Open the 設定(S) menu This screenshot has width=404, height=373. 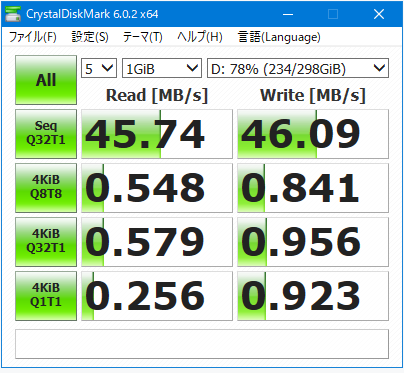[x=90, y=37]
